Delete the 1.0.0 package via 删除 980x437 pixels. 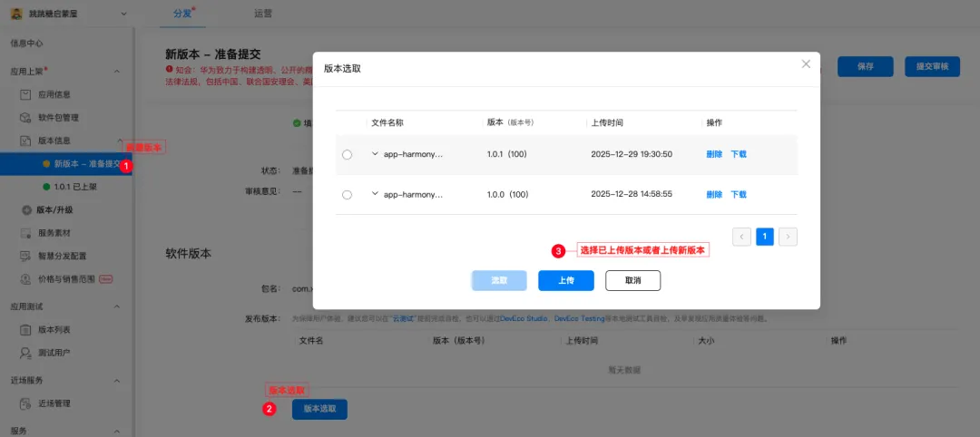tap(714, 194)
